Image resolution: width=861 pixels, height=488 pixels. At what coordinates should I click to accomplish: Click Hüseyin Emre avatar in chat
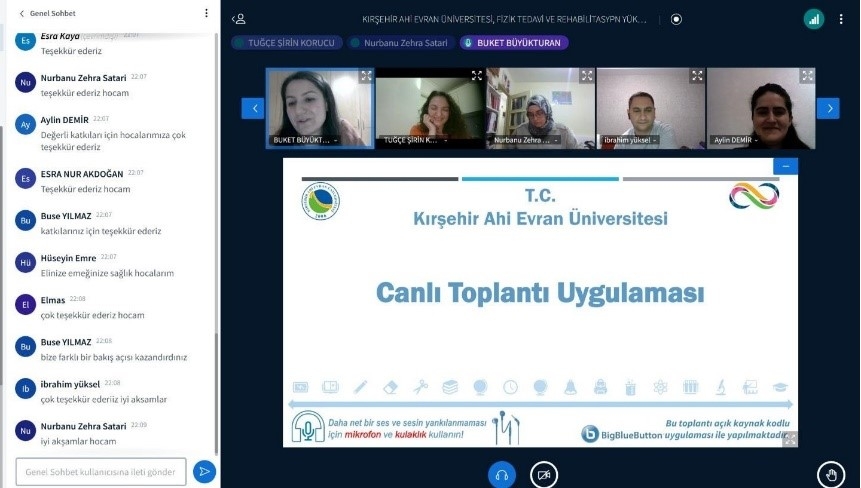(x=25, y=262)
